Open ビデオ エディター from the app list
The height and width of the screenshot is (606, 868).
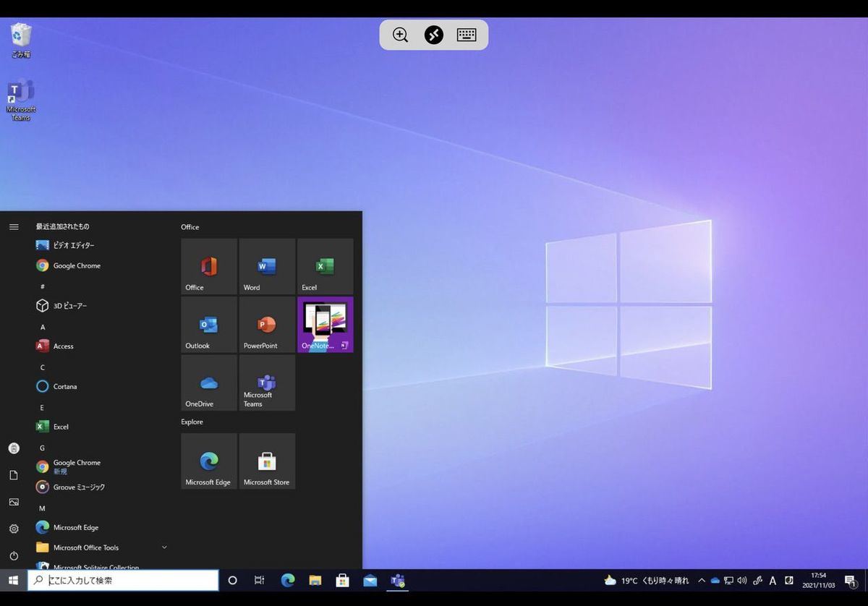point(101,245)
